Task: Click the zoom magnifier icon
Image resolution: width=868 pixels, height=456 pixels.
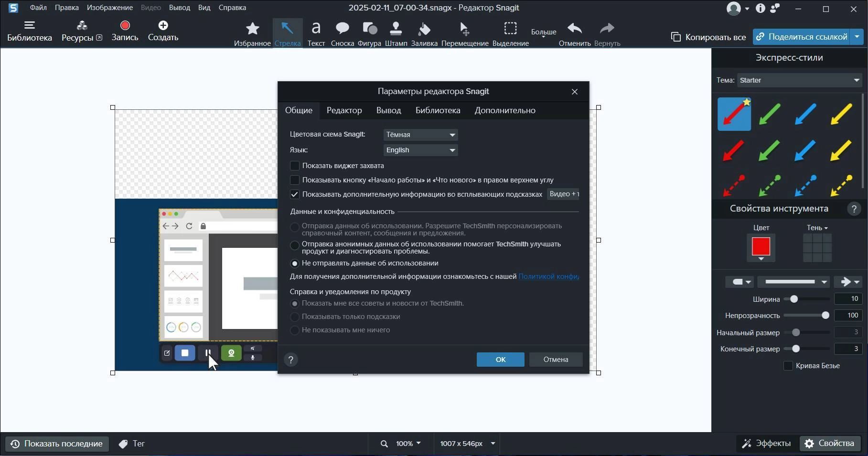Action: (384, 444)
